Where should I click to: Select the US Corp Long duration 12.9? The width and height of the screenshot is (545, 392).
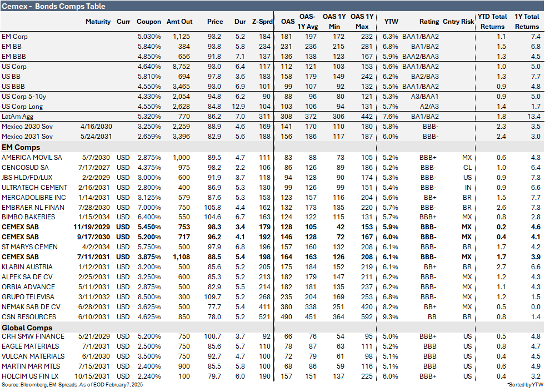(x=238, y=107)
